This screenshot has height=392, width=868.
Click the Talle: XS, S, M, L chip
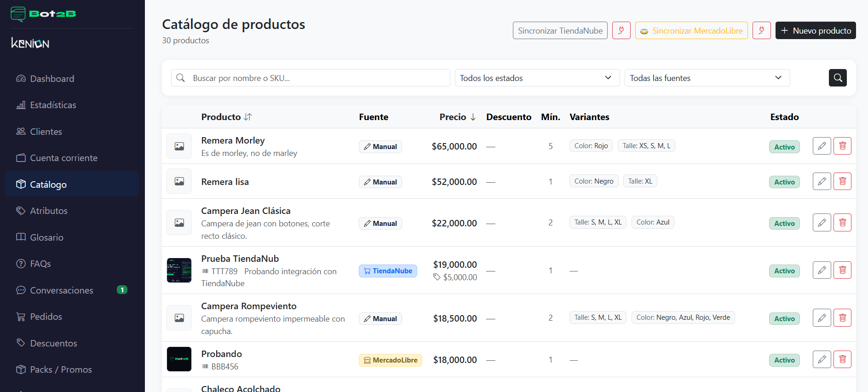coord(646,146)
